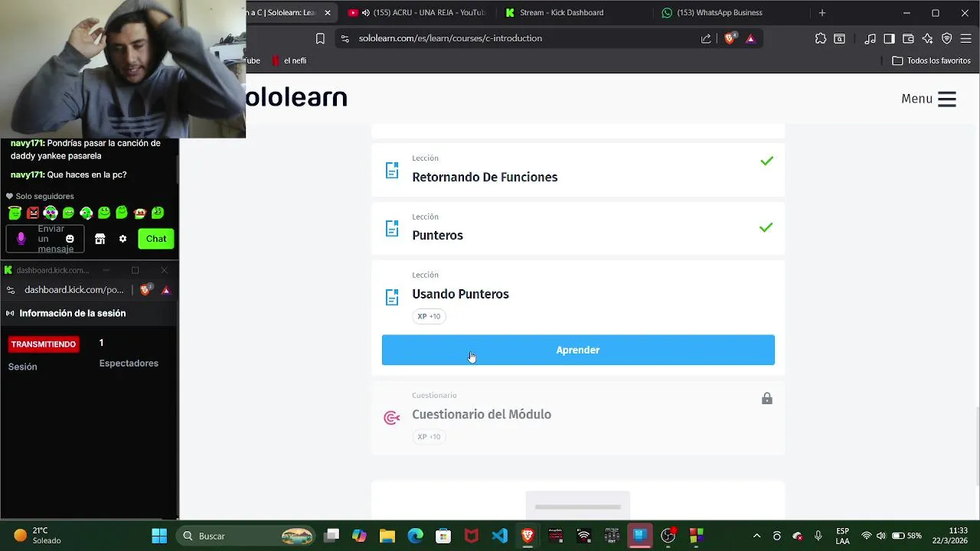Click the Aprender button
Screen dimensions: 980x551
click(578, 350)
